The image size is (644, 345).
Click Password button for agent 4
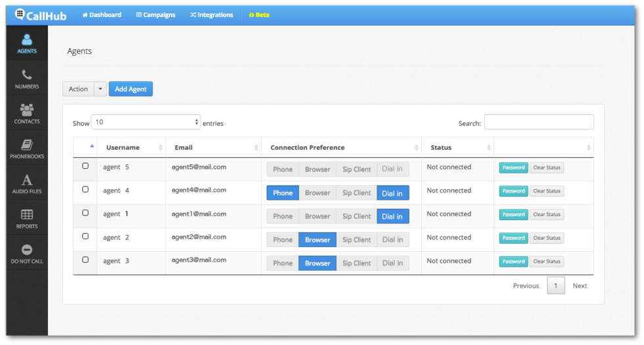[513, 191]
